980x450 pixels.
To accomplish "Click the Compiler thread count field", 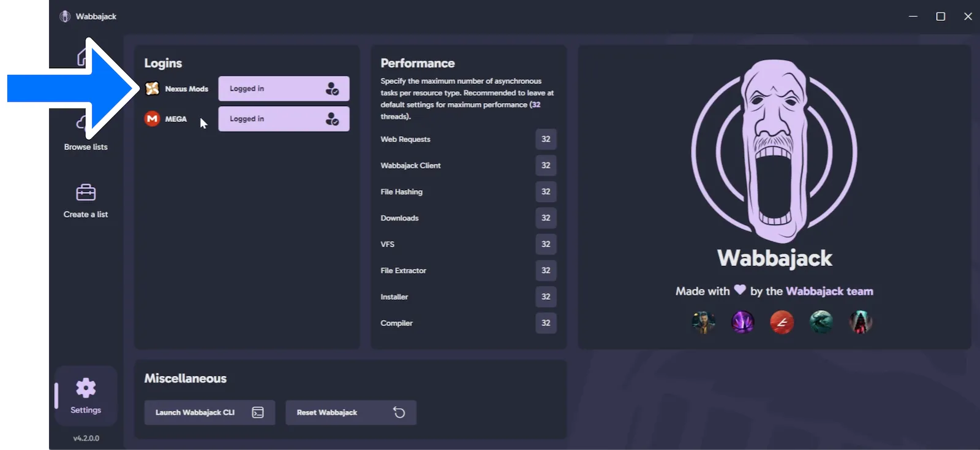I will click(x=545, y=323).
